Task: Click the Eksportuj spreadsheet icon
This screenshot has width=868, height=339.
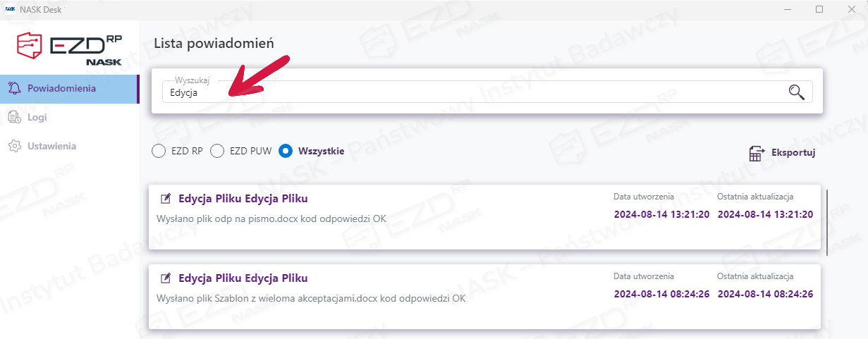Action: (756, 153)
